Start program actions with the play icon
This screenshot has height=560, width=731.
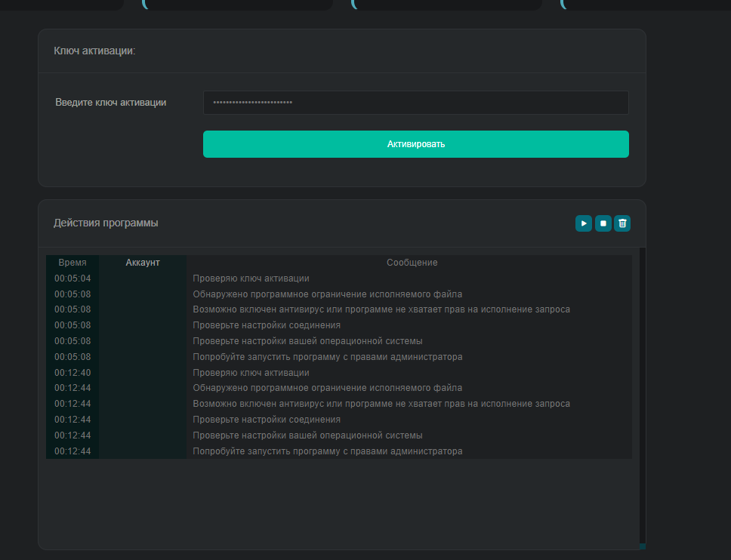point(583,223)
